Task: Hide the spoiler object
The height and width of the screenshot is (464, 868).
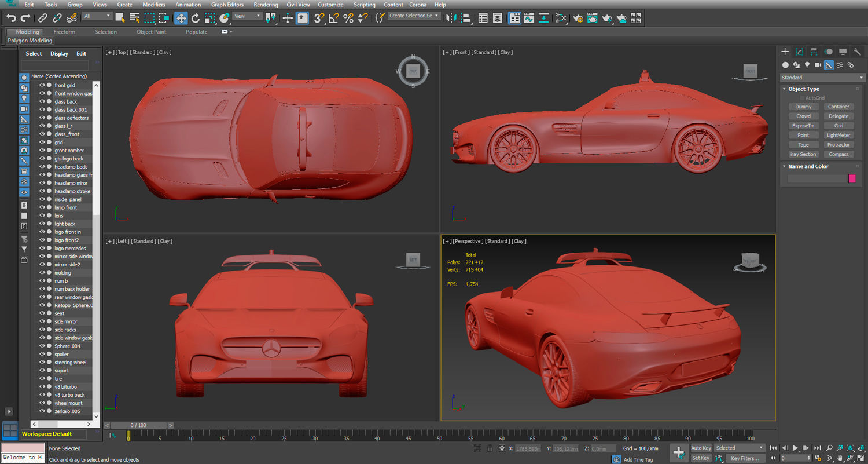Action: [42, 354]
